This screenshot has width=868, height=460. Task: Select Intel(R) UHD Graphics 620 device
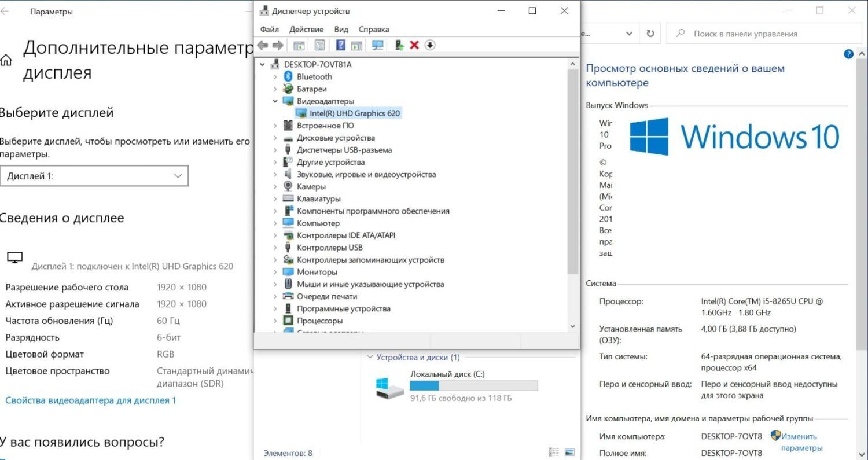point(354,113)
